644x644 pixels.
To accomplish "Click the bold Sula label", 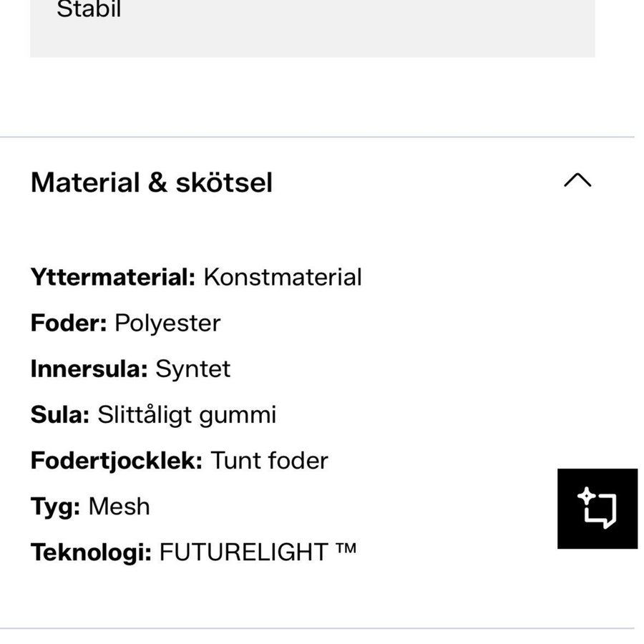I will pyautogui.click(x=60, y=414).
